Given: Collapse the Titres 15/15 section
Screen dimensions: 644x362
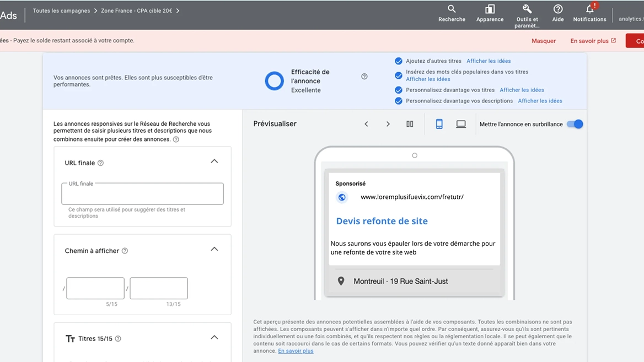Looking at the screenshot, I should tap(214, 337).
